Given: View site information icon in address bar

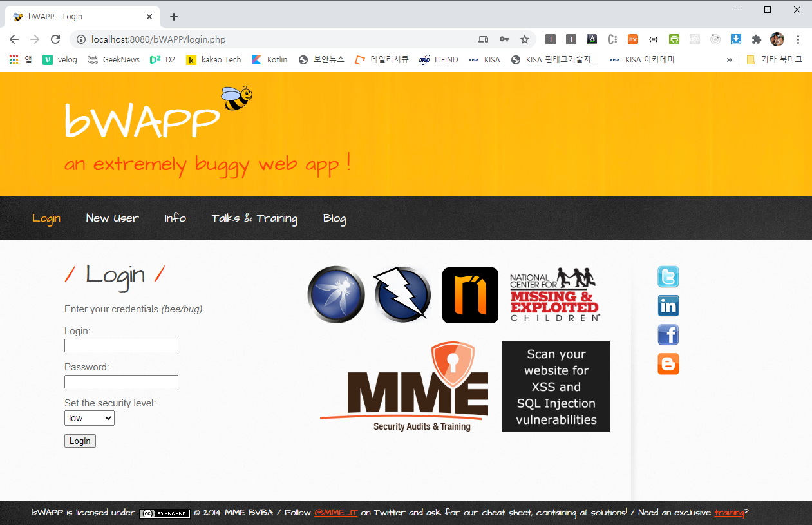Looking at the screenshot, I should pyautogui.click(x=81, y=39).
